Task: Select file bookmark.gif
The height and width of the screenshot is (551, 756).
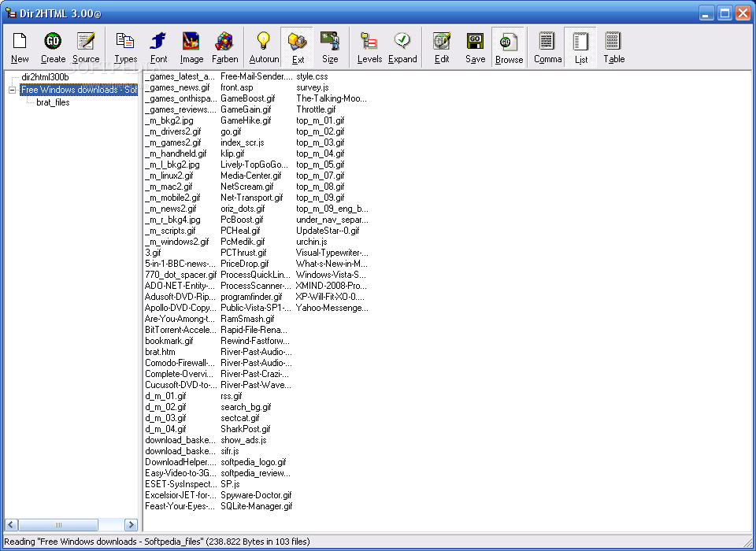Action: coord(169,341)
